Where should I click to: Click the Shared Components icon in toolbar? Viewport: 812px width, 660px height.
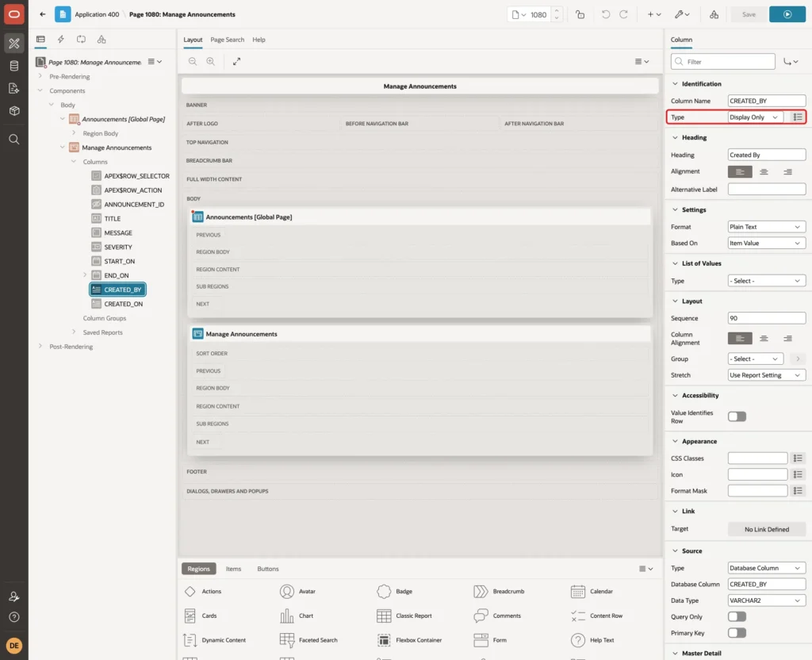714,14
